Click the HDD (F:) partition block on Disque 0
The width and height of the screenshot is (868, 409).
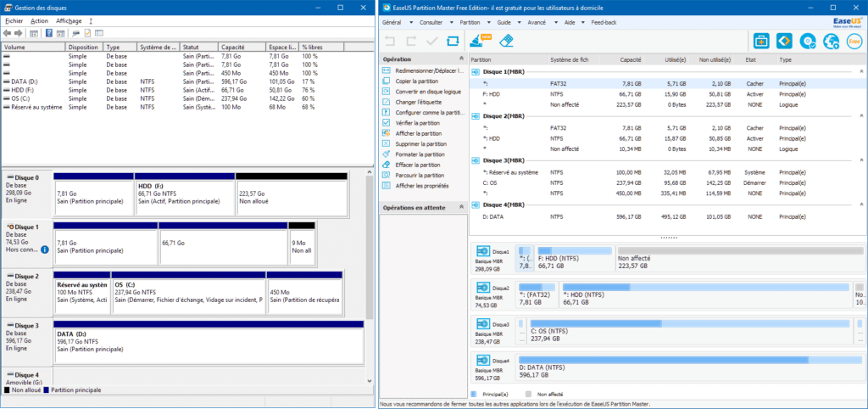[x=184, y=195]
